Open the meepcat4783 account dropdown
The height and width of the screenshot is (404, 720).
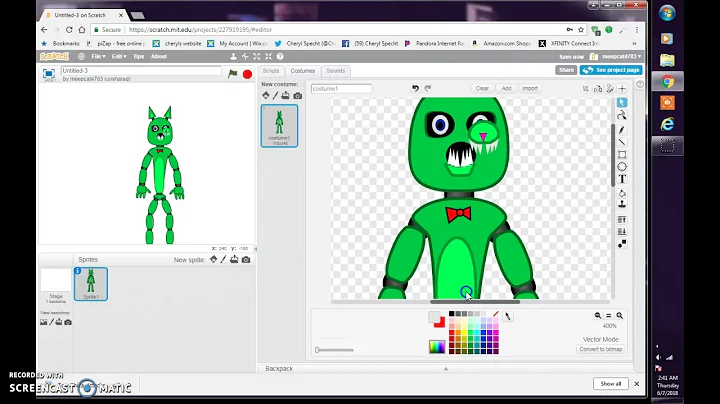tap(622, 56)
